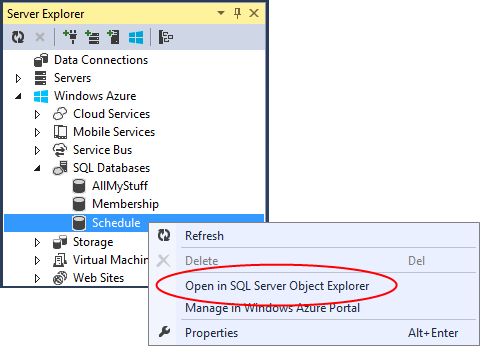This screenshot has width=500, height=360.
Task: Select SQL Databases in the tree
Action: (x=111, y=168)
